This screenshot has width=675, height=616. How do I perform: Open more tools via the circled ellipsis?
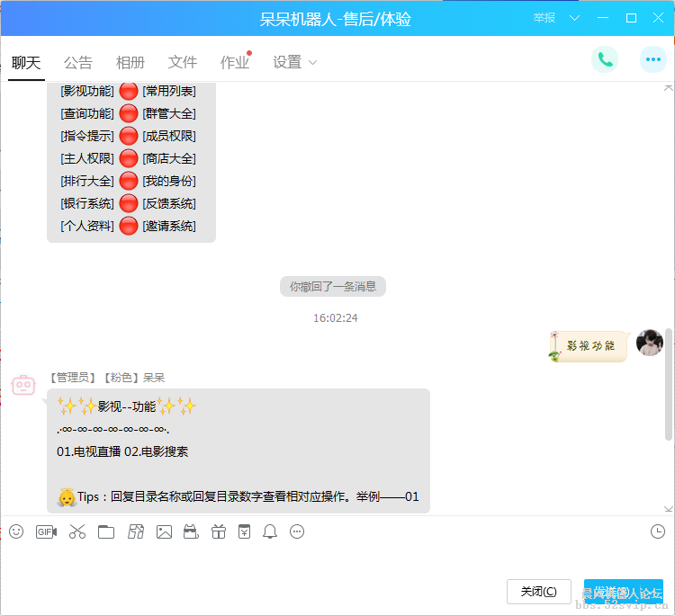click(x=297, y=531)
